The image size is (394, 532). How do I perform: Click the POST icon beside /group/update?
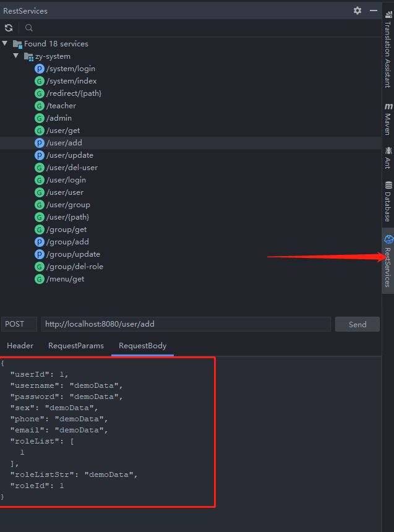click(40, 254)
